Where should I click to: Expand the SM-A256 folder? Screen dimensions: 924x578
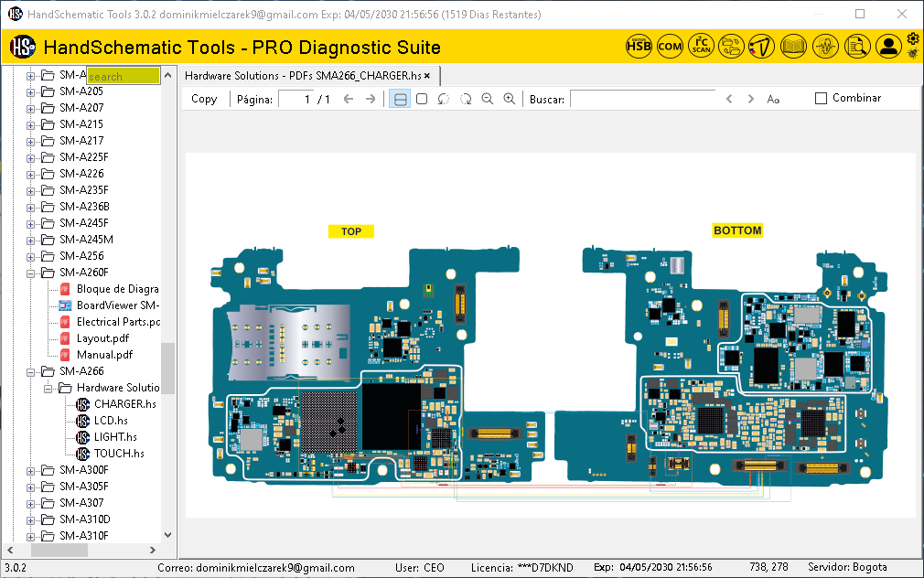point(30,257)
